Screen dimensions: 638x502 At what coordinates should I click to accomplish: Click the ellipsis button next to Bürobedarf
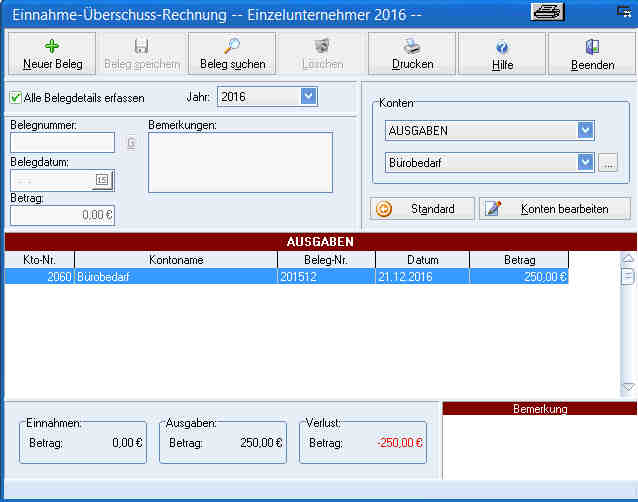click(x=609, y=163)
